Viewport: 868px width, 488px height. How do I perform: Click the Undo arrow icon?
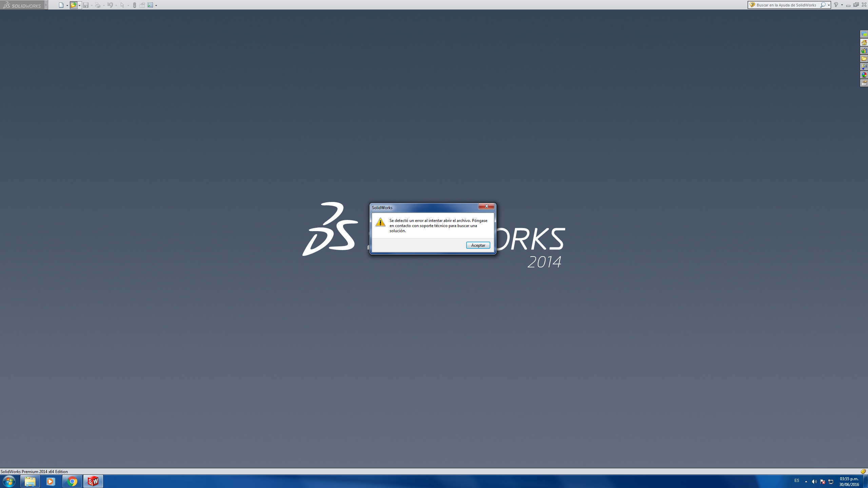110,5
